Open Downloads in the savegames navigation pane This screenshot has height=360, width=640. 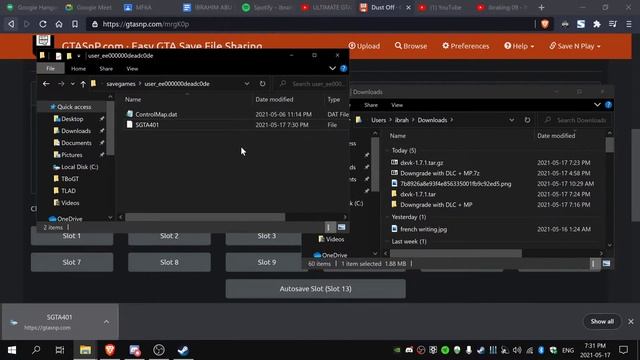(76, 131)
